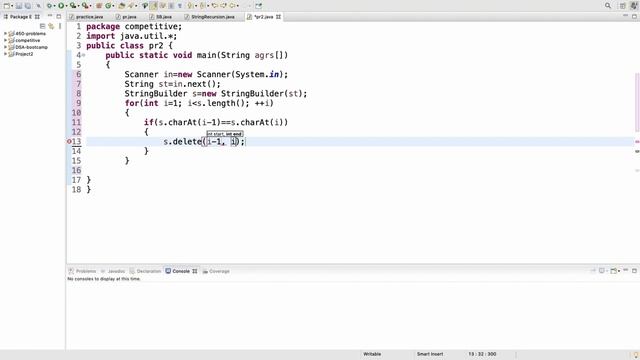Expand the 450-problems project
The width and height of the screenshot is (640, 360).
point(5,33)
